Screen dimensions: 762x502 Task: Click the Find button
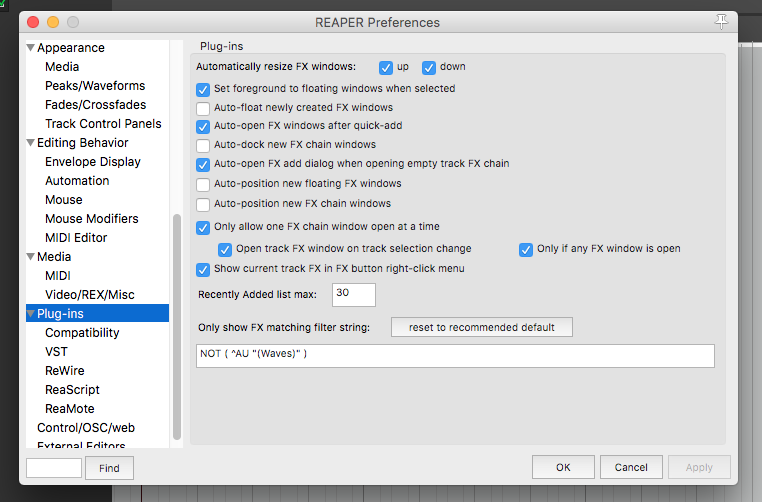109,468
